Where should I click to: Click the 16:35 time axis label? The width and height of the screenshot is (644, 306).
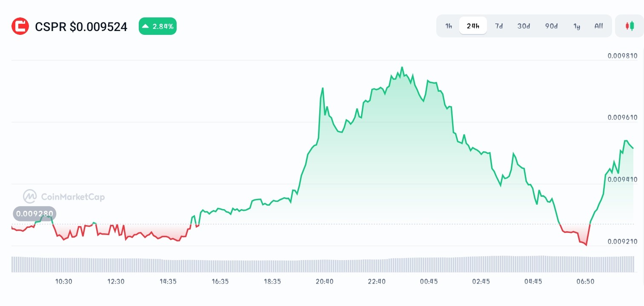point(220,281)
